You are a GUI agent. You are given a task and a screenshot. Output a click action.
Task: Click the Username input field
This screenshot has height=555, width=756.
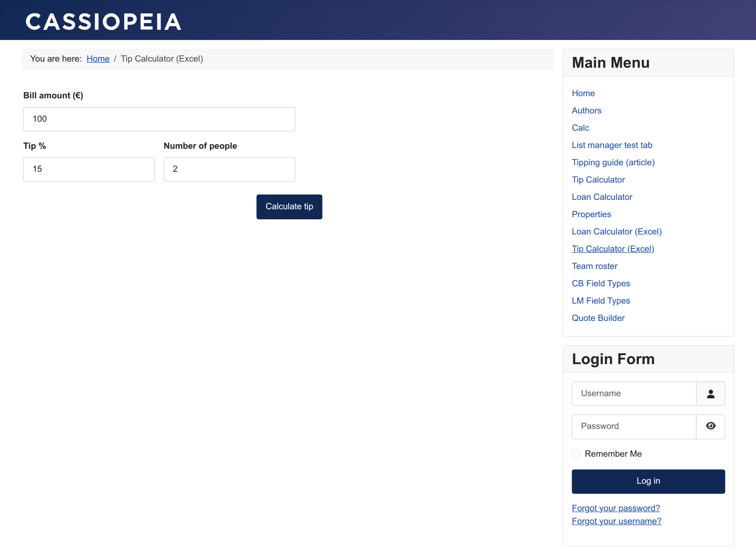point(634,394)
